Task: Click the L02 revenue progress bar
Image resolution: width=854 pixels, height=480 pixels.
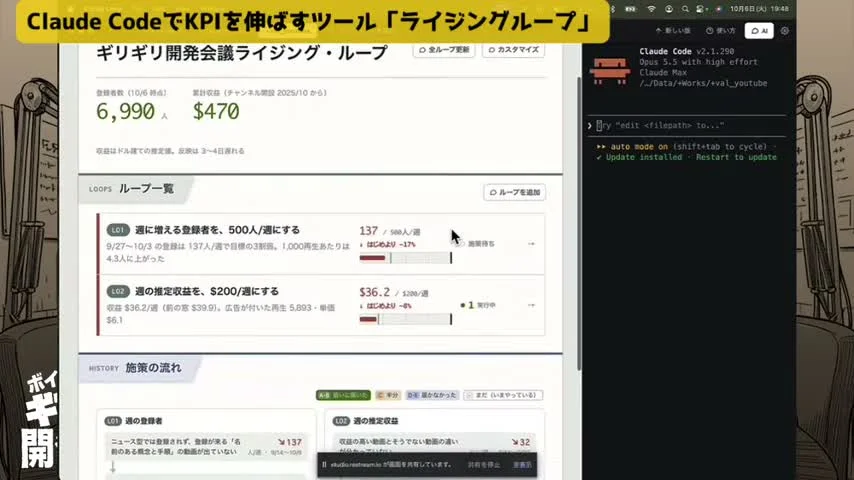Action: [x=405, y=319]
